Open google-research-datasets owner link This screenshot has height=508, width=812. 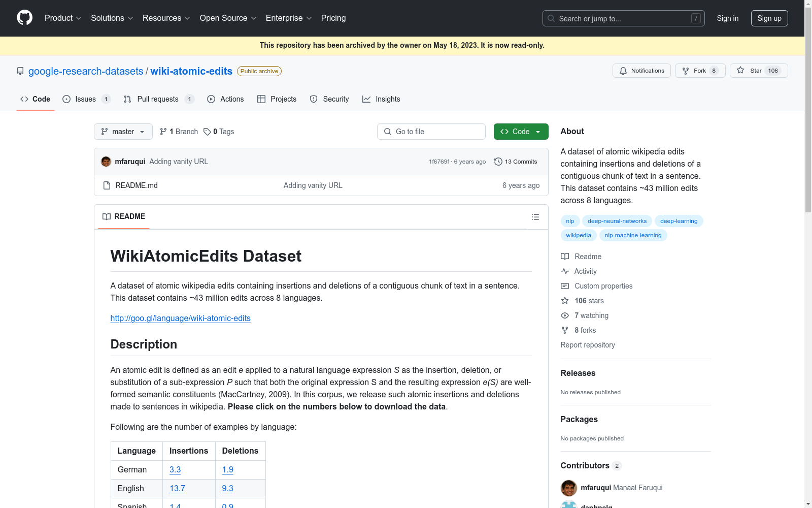[x=86, y=71]
